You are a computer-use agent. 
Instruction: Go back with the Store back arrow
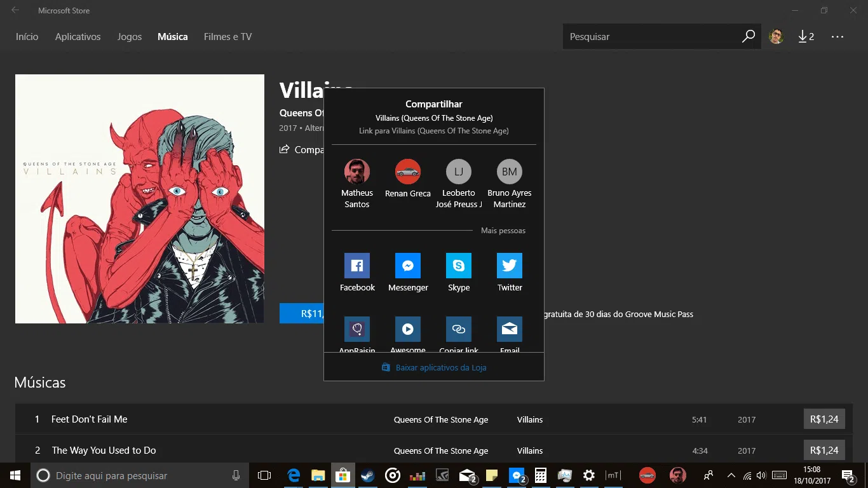(x=15, y=10)
